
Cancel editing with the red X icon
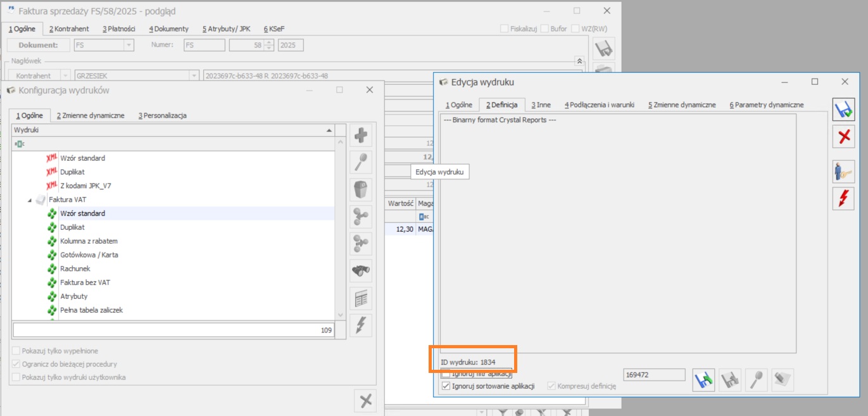point(843,136)
